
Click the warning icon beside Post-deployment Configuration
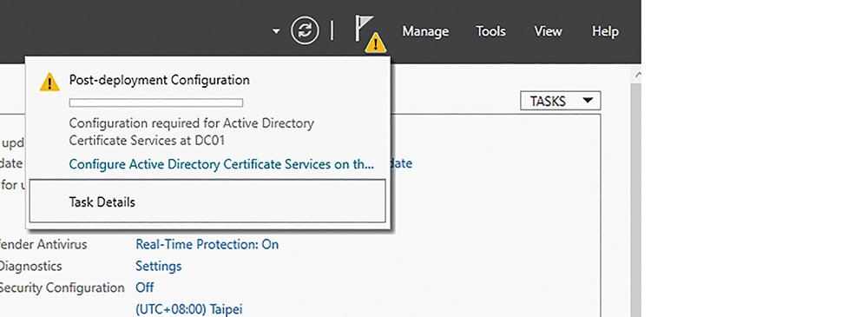tap(49, 82)
